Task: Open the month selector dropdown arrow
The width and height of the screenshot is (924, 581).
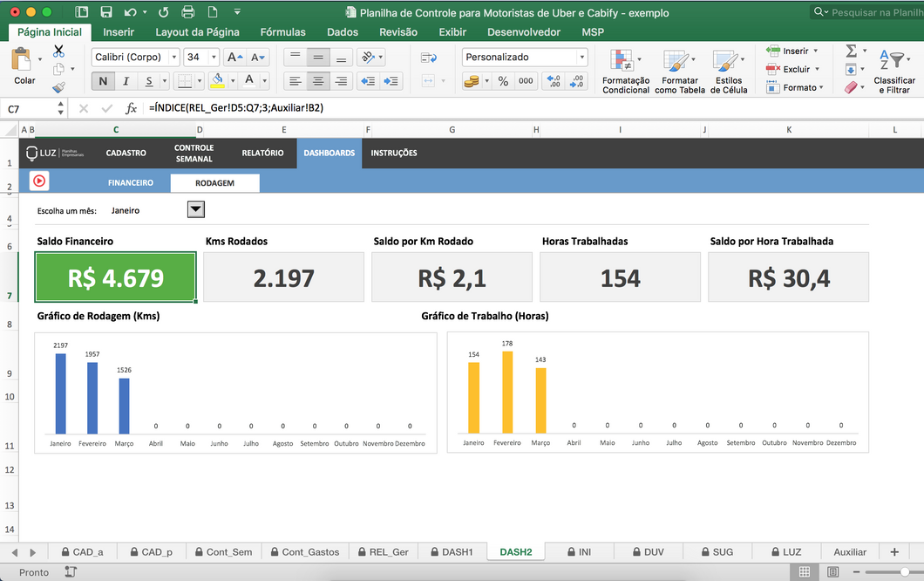Action: pos(196,209)
